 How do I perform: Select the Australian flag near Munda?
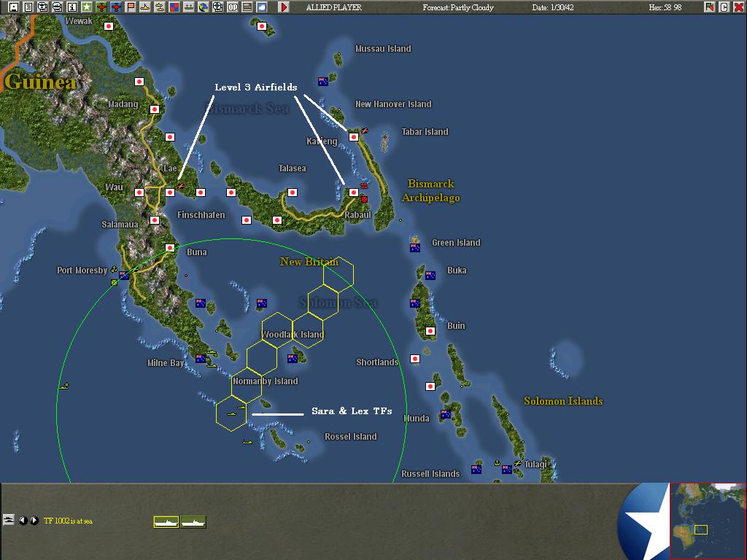446,414
